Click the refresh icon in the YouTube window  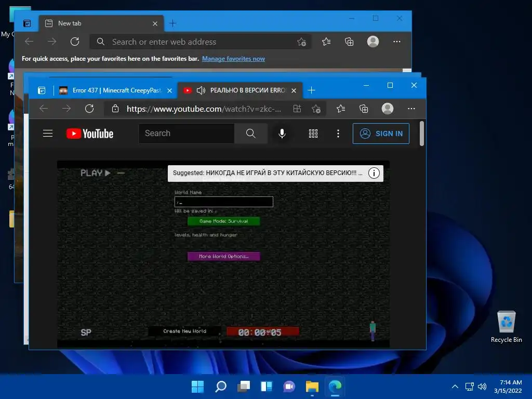(x=89, y=109)
